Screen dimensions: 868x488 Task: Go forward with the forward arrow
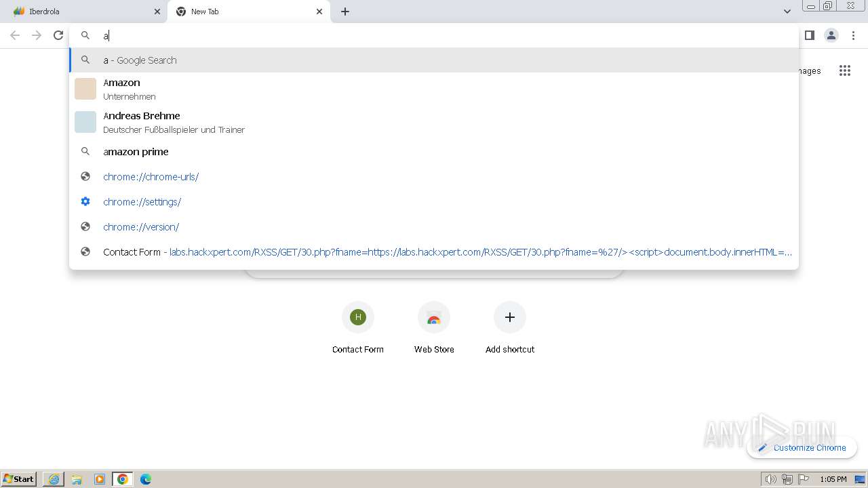click(37, 35)
